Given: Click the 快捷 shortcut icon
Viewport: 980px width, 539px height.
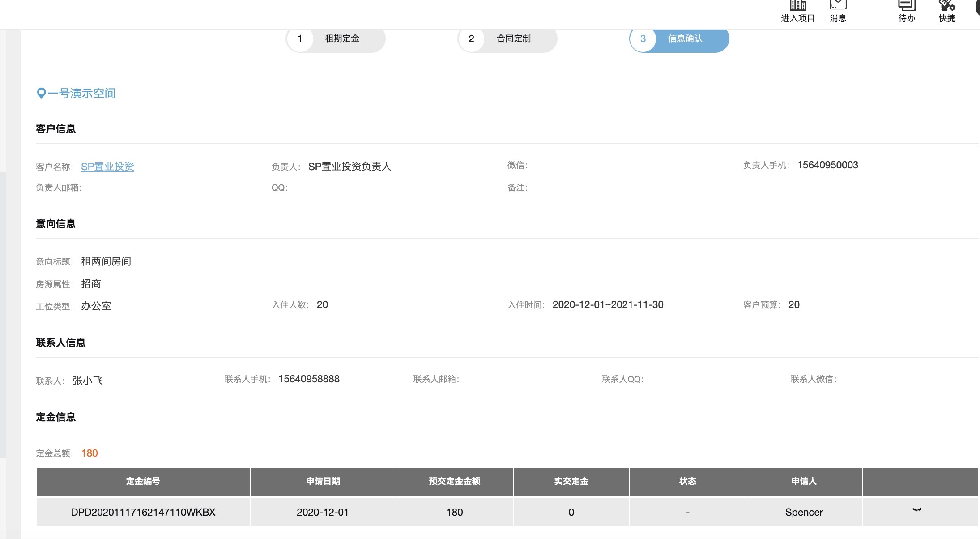Looking at the screenshot, I should coord(947,6).
